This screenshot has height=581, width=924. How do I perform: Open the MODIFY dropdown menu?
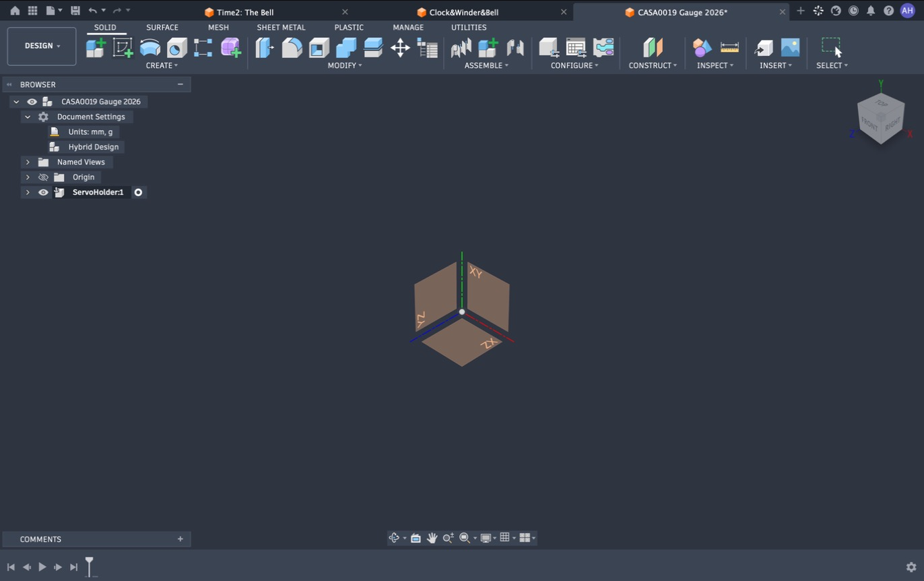click(345, 65)
